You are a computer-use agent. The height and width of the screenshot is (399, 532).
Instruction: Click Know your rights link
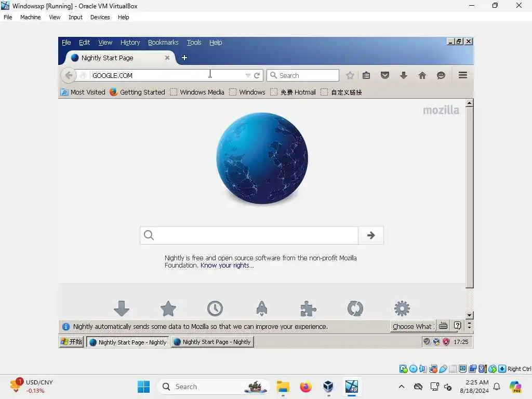tap(227, 265)
